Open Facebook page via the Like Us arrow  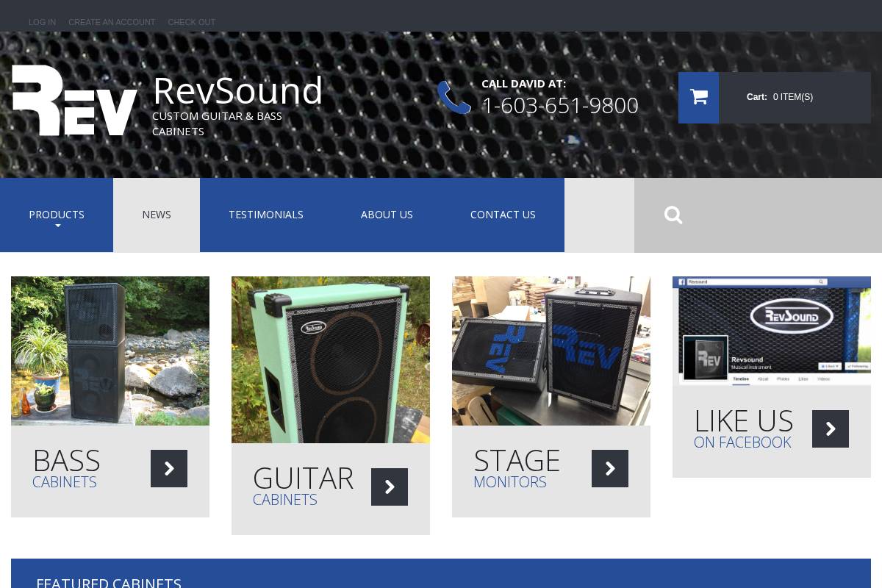click(831, 429)
